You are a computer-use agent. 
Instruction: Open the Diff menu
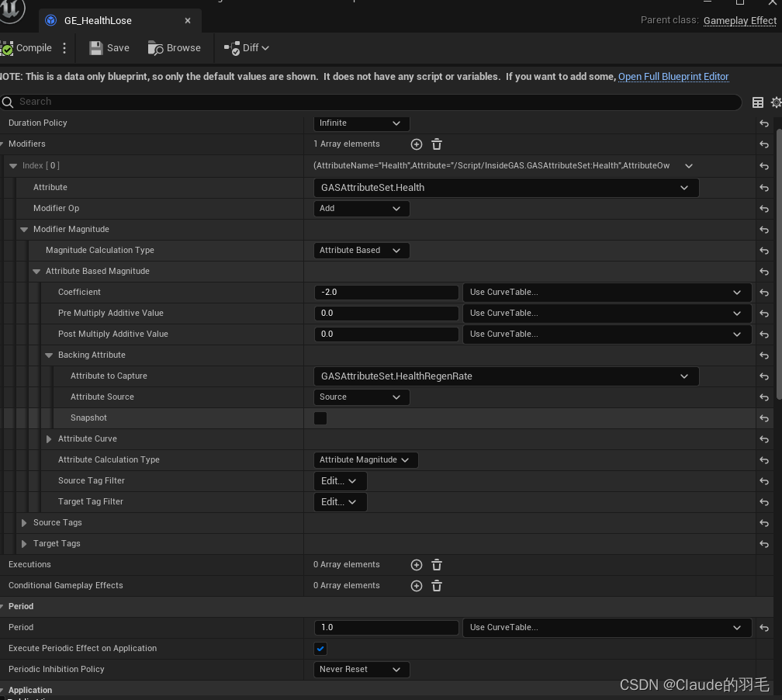click(x=247, y=48)
